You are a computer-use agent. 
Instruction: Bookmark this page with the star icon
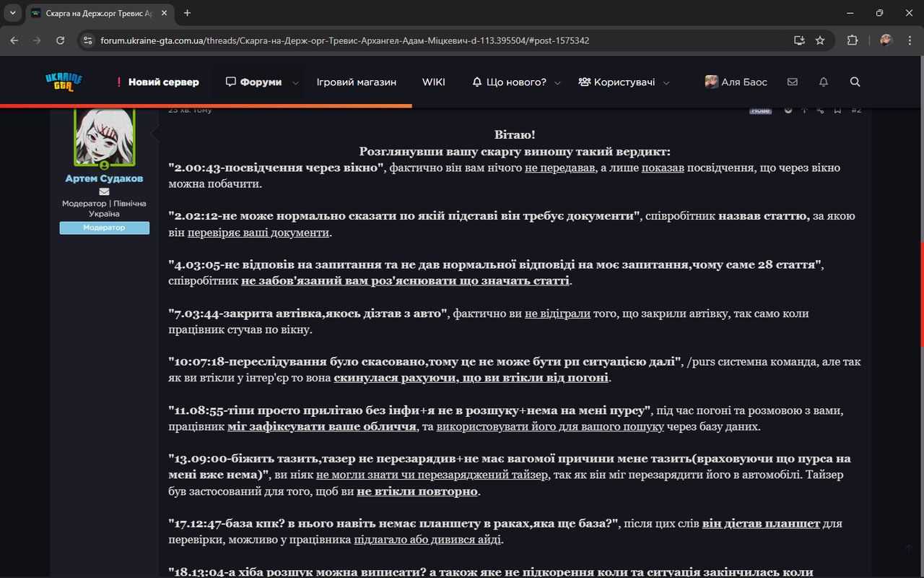pyautogui.click(x=820, y=40)
